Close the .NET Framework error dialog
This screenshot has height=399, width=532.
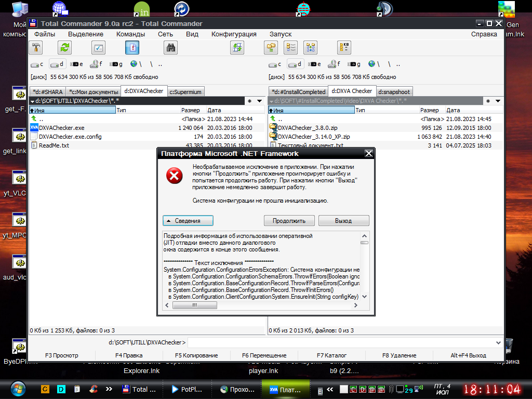(x=369, y=153)
